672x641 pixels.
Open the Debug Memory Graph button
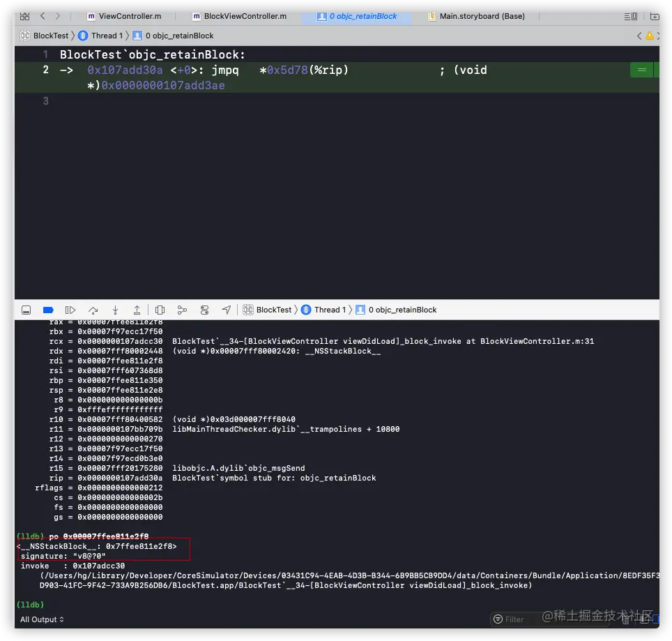[x=182, y=310]
